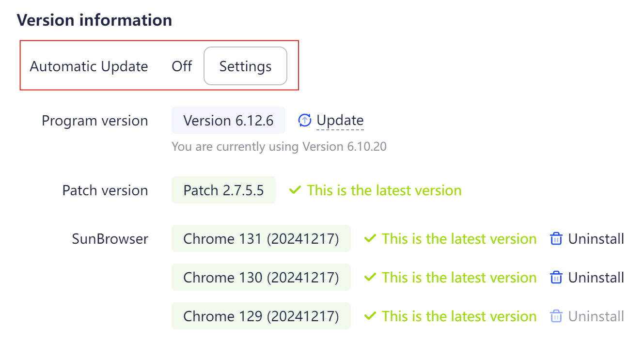Click green checkmark next to Chrome 130
This screenshot has width=644, height=343.
coord(370,278)
